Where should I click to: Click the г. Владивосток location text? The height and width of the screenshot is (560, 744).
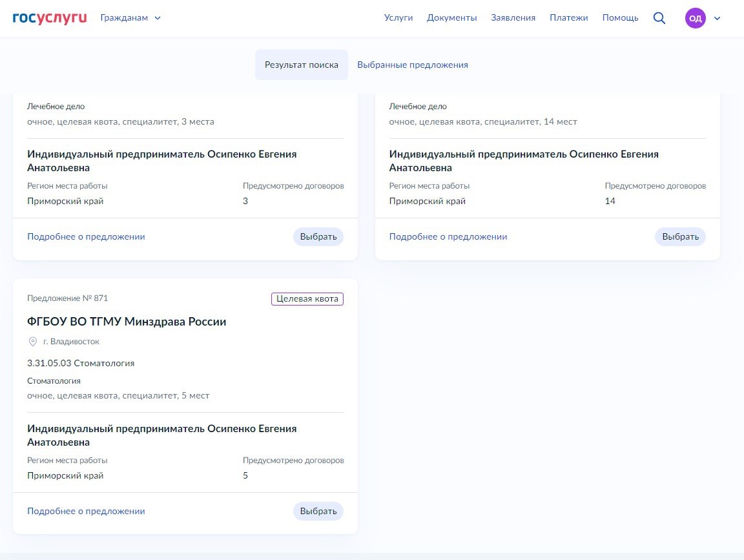(71, 341)
